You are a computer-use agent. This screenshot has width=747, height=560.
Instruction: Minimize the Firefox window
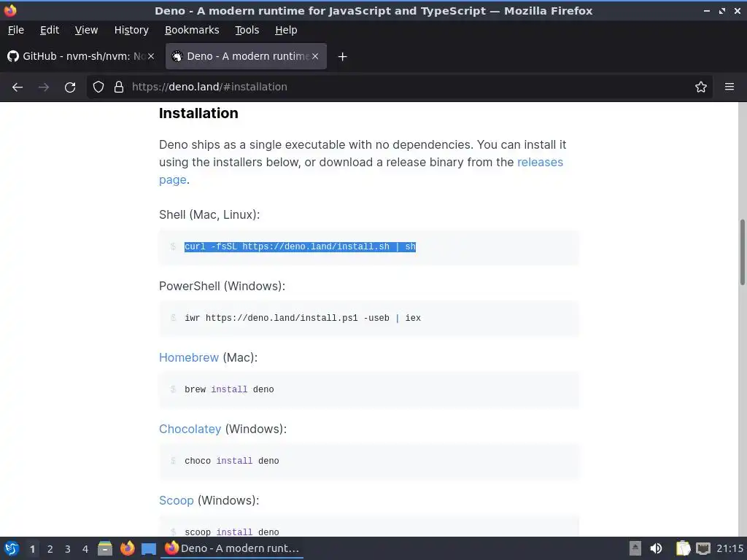coord(707,10)
